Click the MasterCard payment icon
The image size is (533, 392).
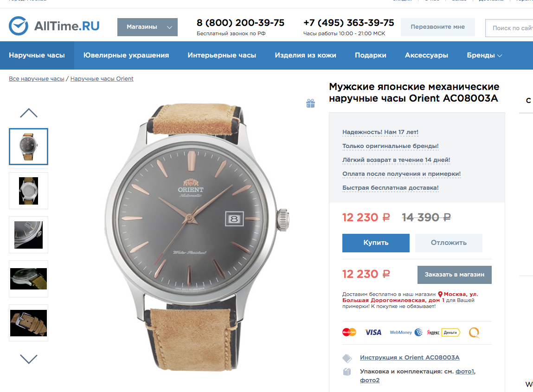(349, 332)
